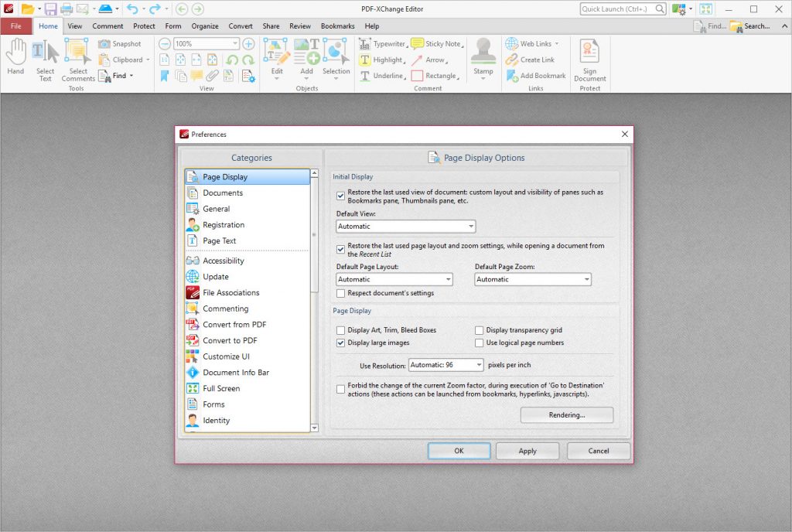Open the Default Page Zoom dropdown

[x=532, y=280]
